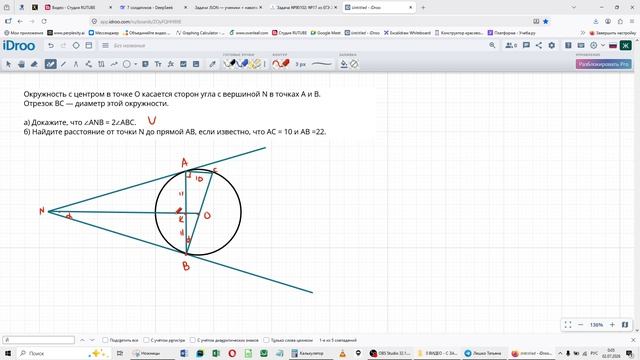The width and height of the screenshot is (640, 360).
Task: Click the Pro unlock button
Action: coord(604,64)
